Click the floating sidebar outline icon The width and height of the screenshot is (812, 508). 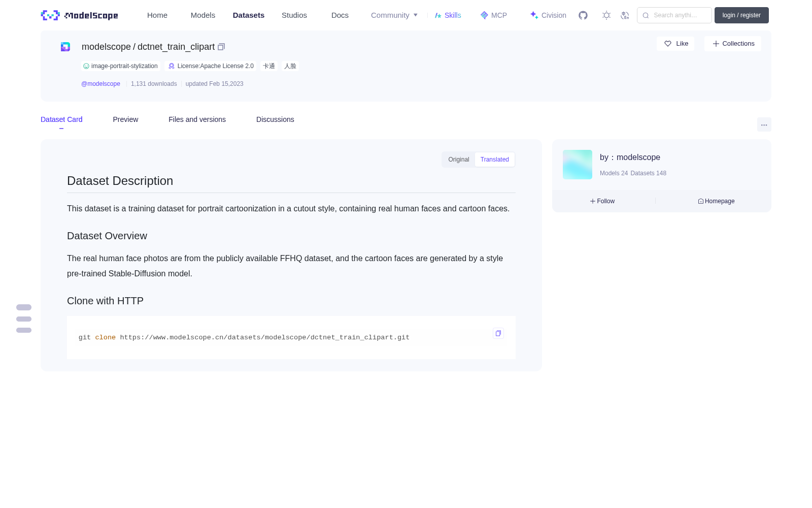click(x=24, y=319)
